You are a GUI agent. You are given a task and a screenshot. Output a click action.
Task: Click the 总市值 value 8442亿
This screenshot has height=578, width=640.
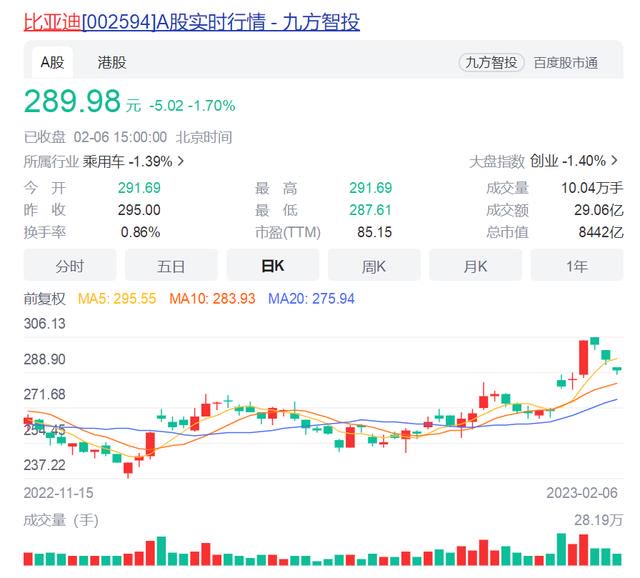point(601,232)
